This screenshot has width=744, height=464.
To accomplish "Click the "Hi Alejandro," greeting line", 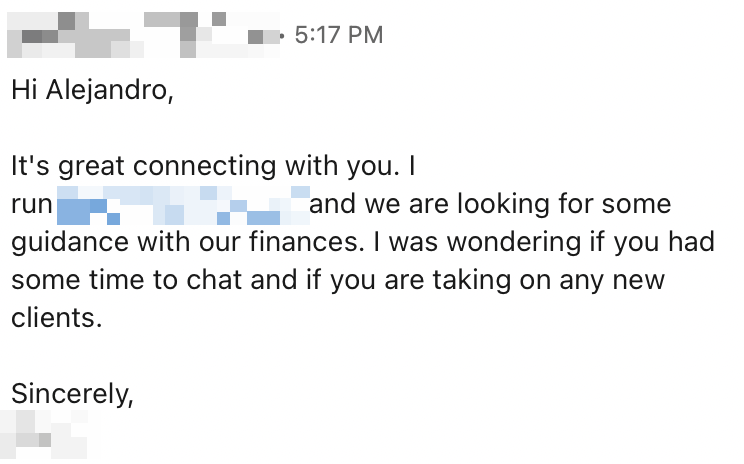I will coord(93,90).
